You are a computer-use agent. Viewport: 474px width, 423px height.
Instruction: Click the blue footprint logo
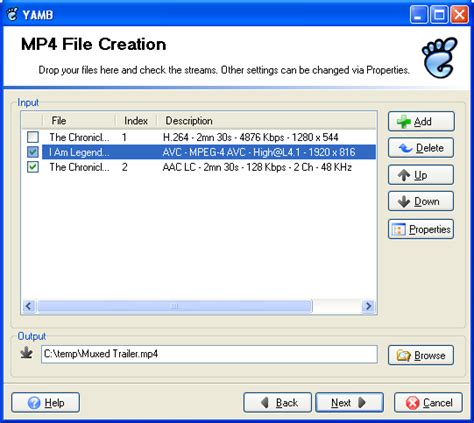(x=439, y=57)
